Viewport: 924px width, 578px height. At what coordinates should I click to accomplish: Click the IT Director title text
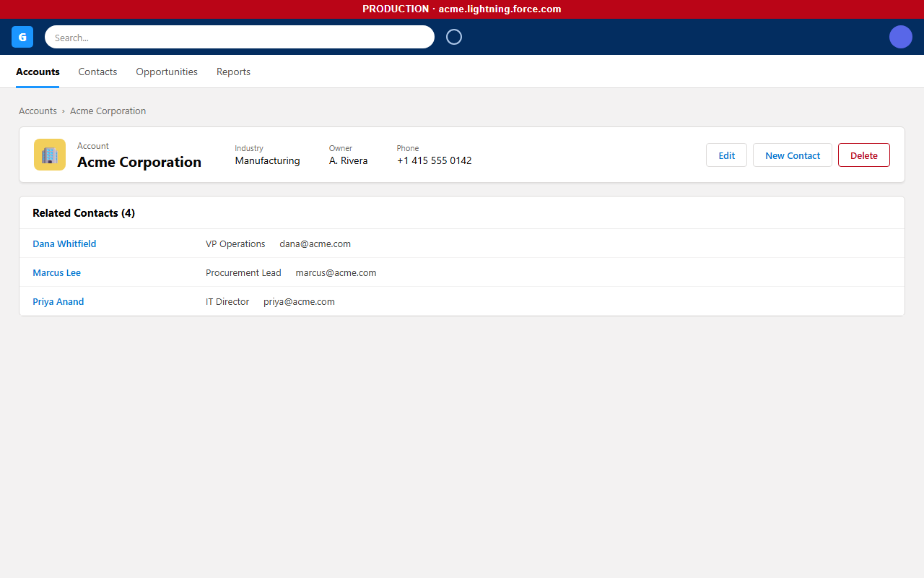tap(227, 301)
